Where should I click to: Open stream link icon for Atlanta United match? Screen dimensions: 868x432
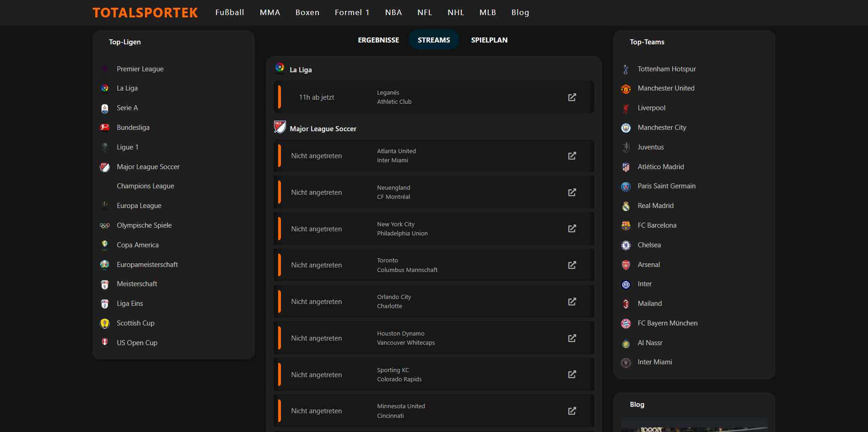coord(571,156)
